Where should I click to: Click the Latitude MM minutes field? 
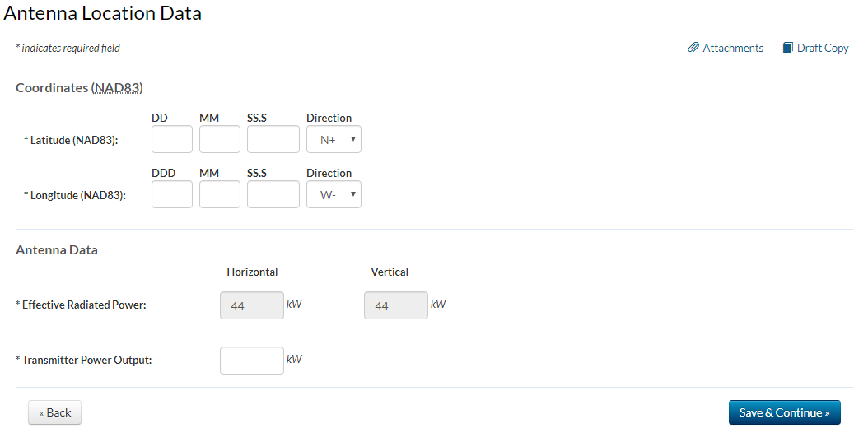[220, 140]
